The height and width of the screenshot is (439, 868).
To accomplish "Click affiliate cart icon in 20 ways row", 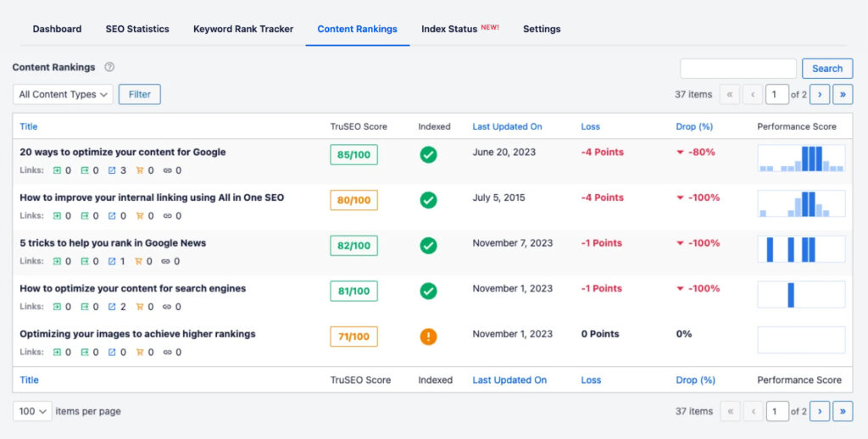I will [x=140, y=170].
